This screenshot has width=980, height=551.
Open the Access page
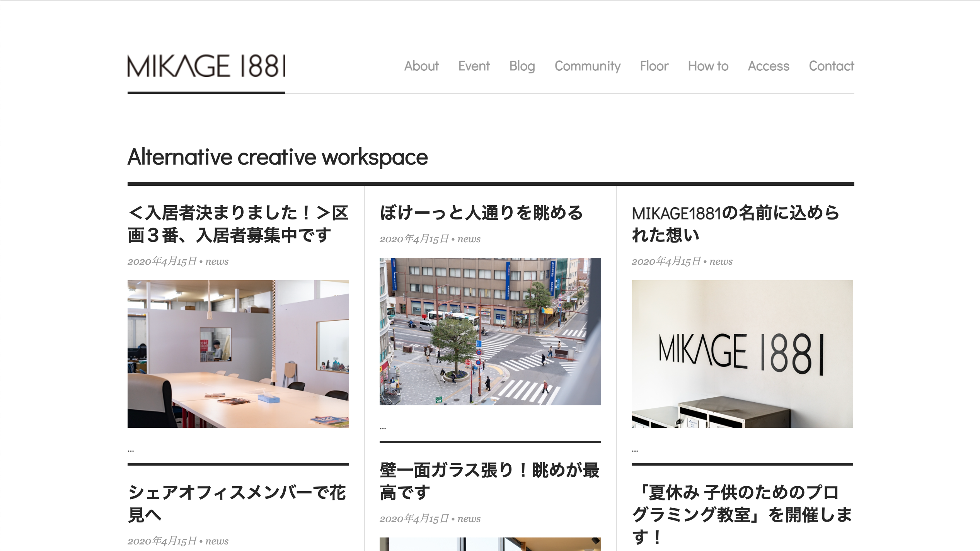pyautogui.click(x=769, y=66)
